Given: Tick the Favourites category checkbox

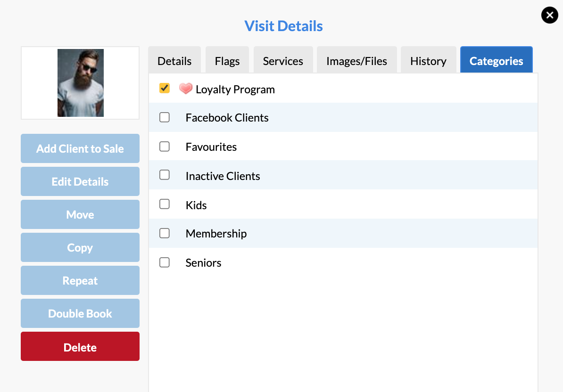Looking at the screenshot, I should coord(165,147).
